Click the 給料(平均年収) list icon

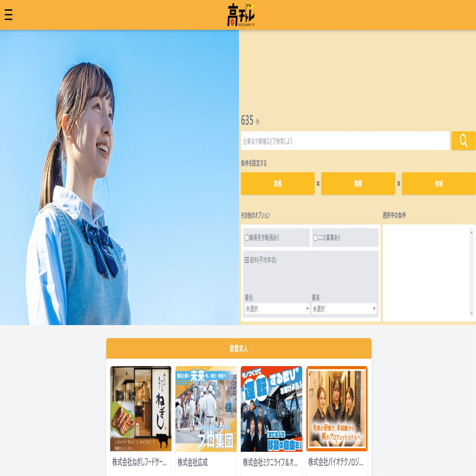coord(247,260)
